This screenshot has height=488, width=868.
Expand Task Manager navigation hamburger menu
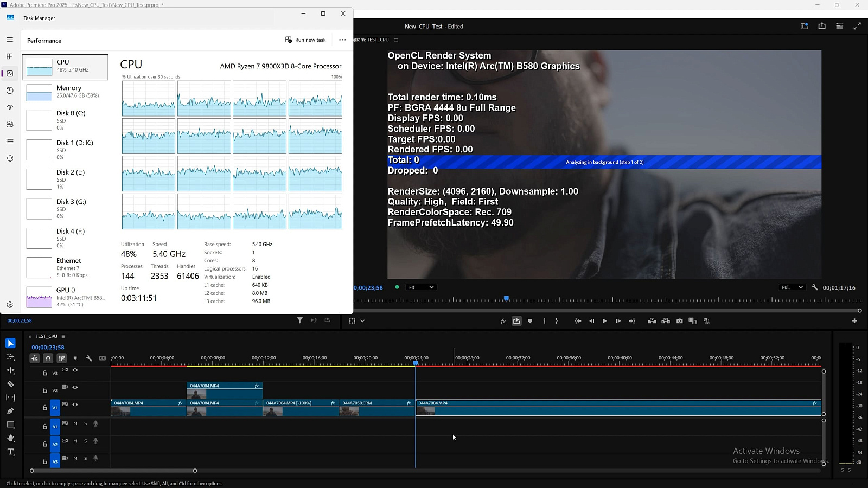(x=10, y=40)
